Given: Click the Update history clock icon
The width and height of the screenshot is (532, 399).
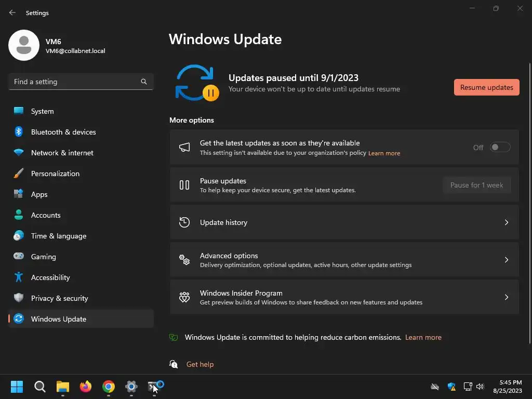Looking at the screenshot, I should tap(184, 222).
